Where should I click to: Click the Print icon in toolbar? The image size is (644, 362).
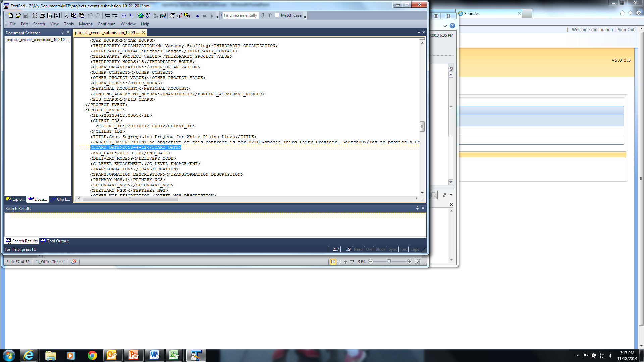pyautogui.click(x=42, y=16)
